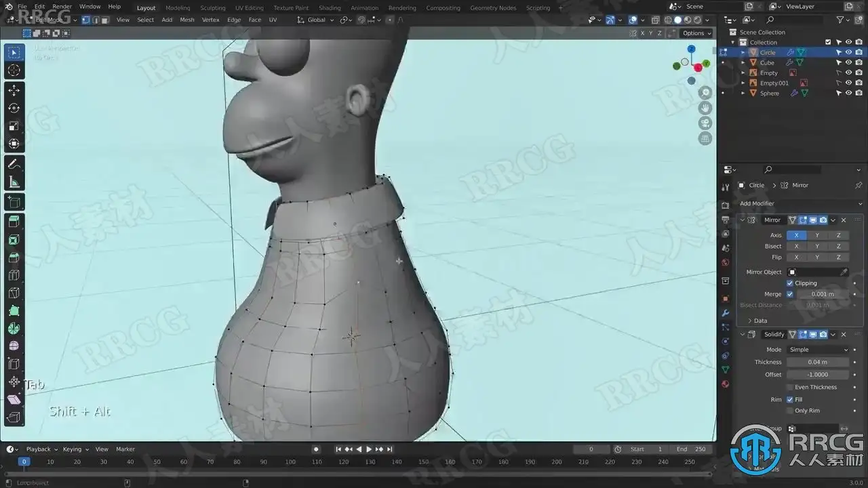Viewport: 868px width, 488px height.
Task: Activate the Scale tool
Action: pos(14,126)
